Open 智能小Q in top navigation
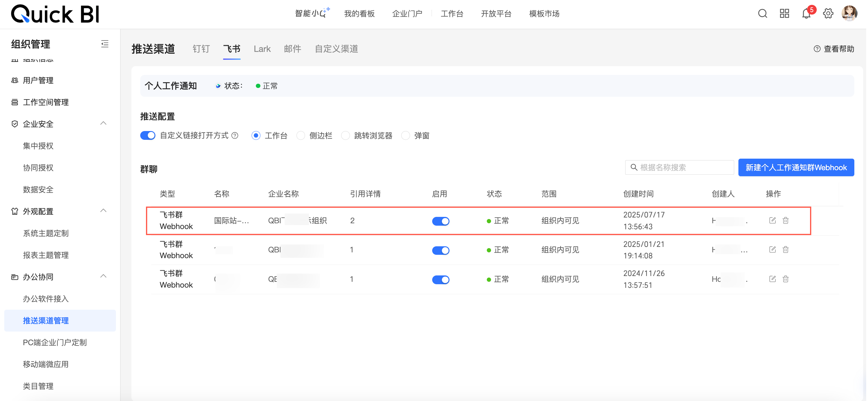The height and width of the screenshot is (401, 868). 312,13
